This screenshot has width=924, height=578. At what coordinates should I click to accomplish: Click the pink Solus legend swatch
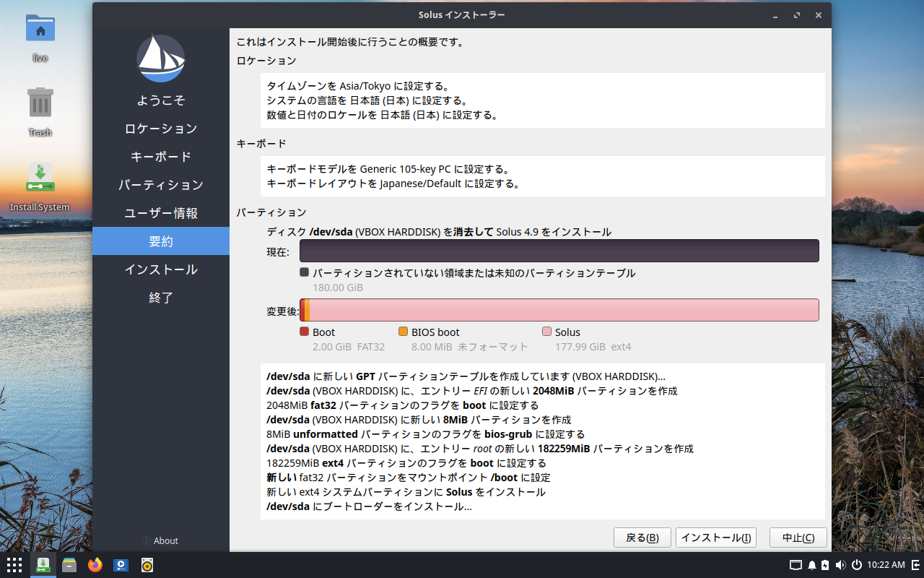(546, 332)
